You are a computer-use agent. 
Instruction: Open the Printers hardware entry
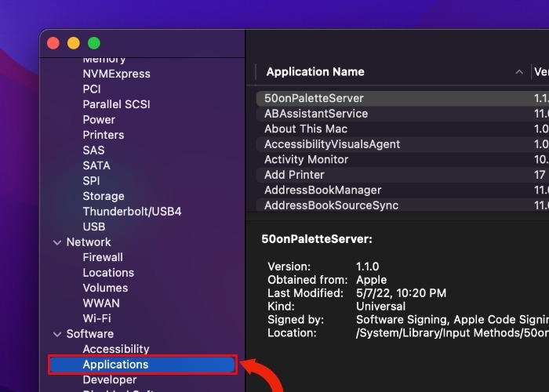pyautogui.click(x=104, y=135)
